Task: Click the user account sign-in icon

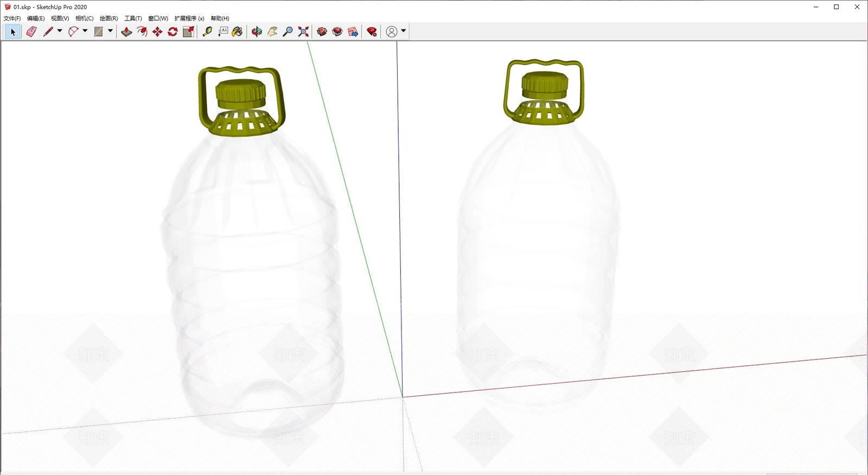Action: [392, 32]
